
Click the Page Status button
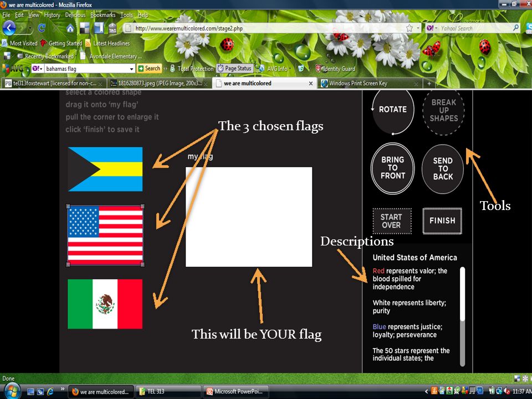[234, 69]
